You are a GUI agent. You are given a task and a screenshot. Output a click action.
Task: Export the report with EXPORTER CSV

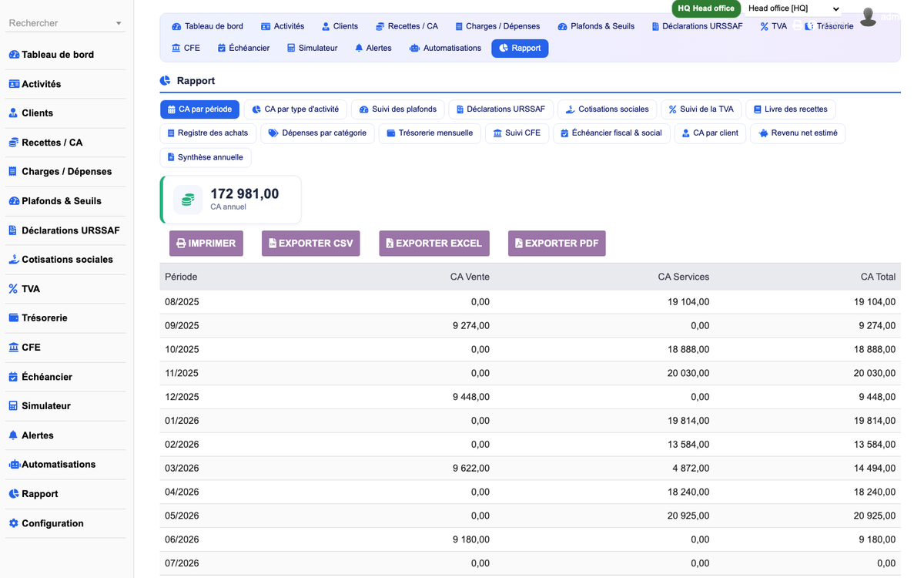[x=311, y=244]
